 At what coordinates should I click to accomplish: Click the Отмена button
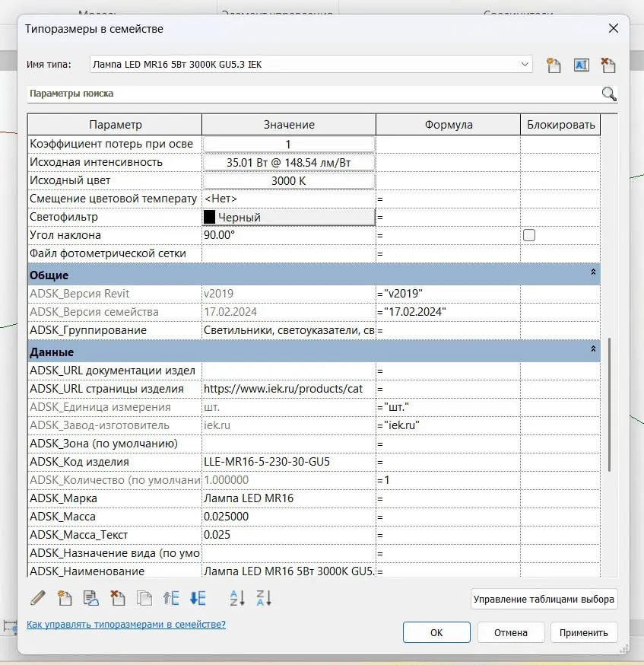pyautogui.click(x=510, y=632)
